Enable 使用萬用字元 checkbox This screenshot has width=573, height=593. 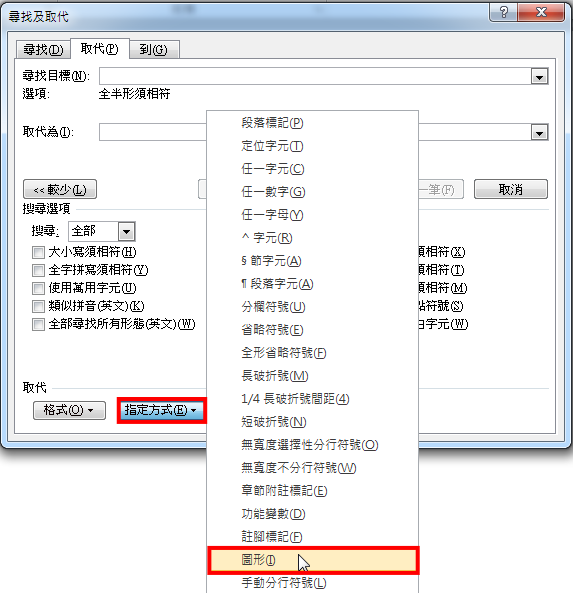pos(38,289)
